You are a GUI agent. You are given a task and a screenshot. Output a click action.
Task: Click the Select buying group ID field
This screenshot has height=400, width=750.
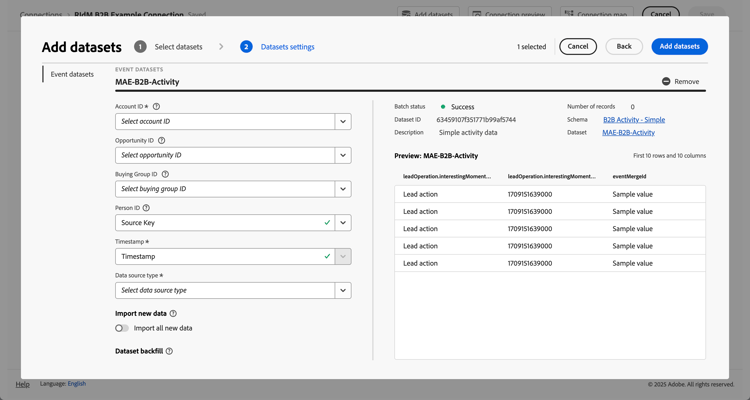pos(224,189)
